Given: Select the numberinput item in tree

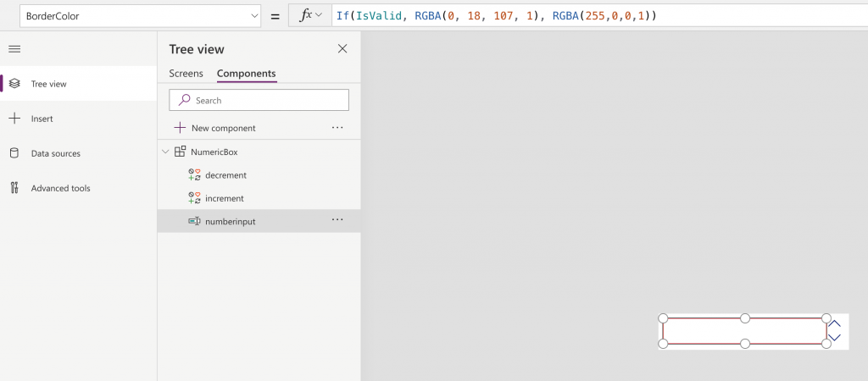Looking at the screenshot, I should click(230, 221).
